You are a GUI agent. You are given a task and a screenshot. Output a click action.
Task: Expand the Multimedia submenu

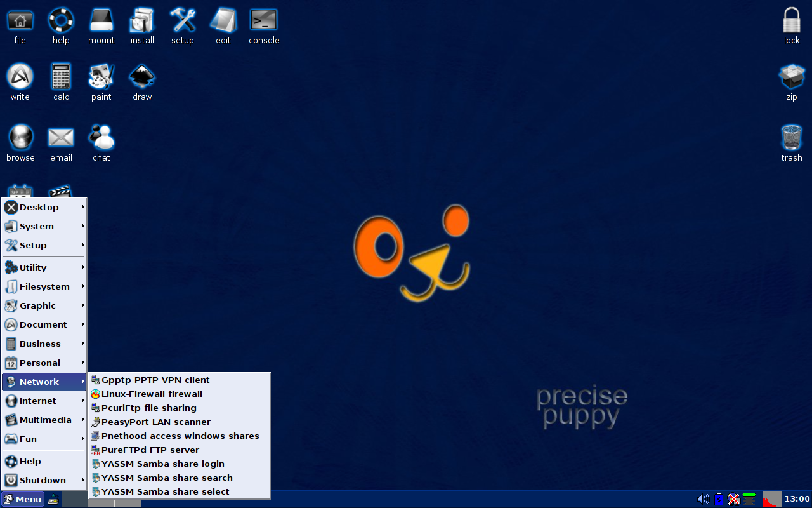pos(44,420)
